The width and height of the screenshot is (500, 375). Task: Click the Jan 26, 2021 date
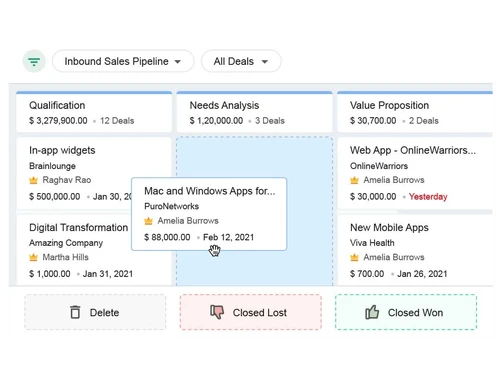(422, 274)
